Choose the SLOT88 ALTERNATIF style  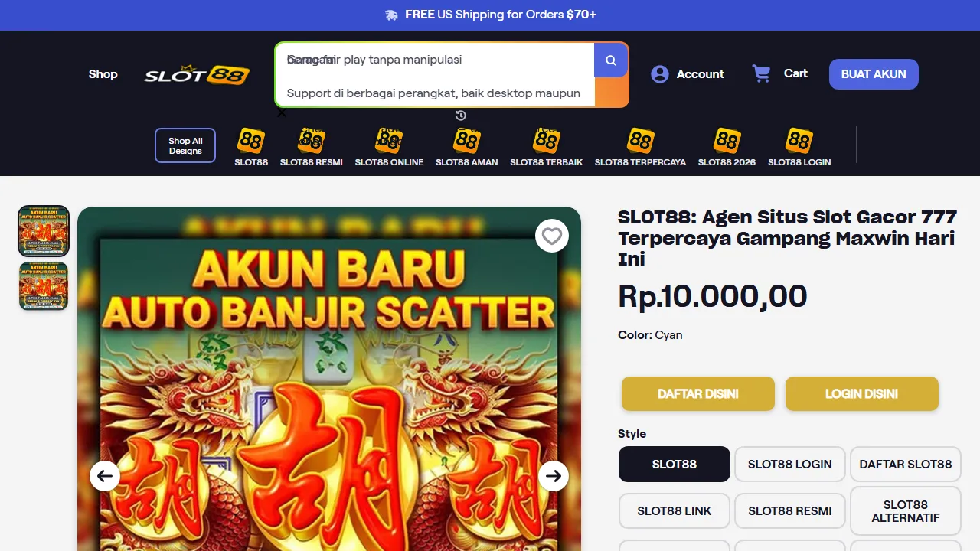click(x=906, y=511)
